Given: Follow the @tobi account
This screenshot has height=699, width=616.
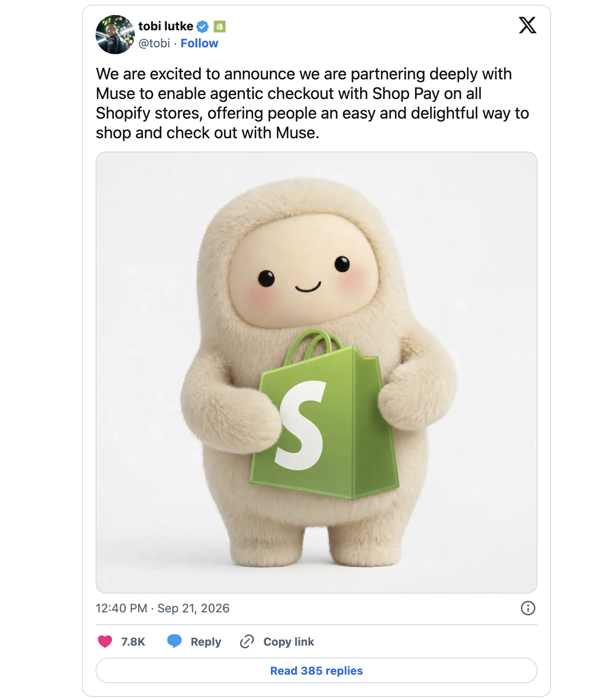Looking at the screenshot, I should pyautogui.click(x=199, y=43).
